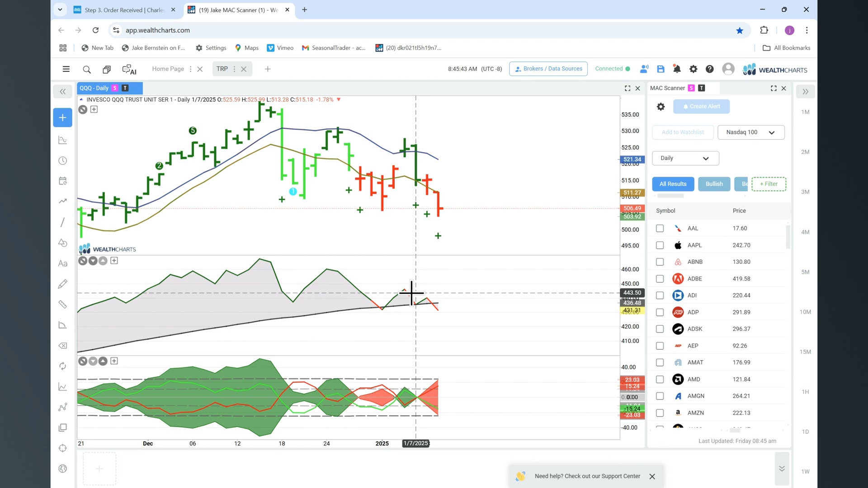Expand the price pane add-indicator plus box
Viewport: 868px width, 488px height.
point(94,109)
